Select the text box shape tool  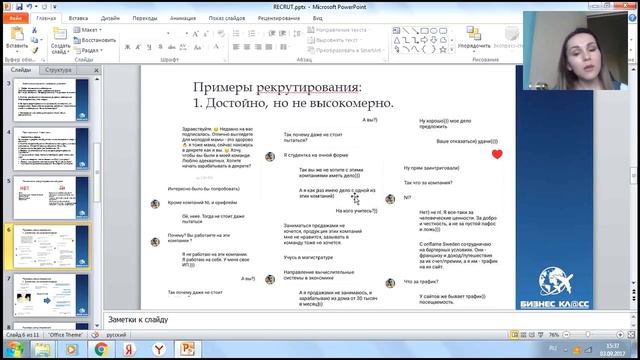coord(396,31)
